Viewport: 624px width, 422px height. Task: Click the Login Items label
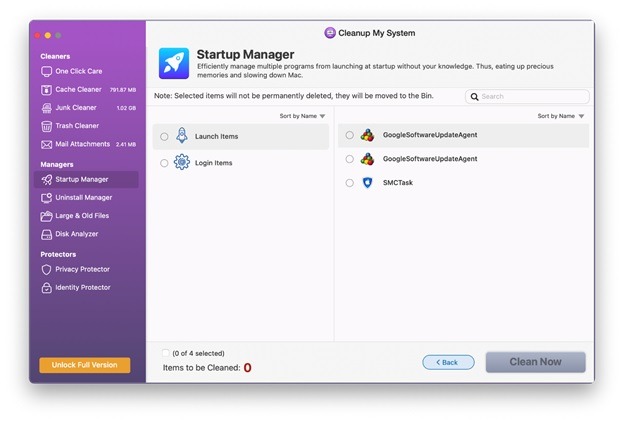[x=214, y=163]
